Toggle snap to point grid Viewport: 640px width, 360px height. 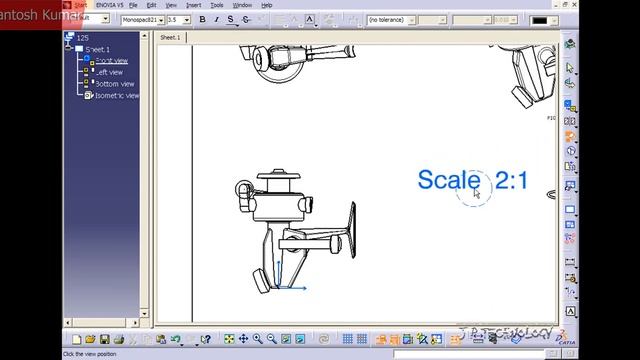point(362,339)
